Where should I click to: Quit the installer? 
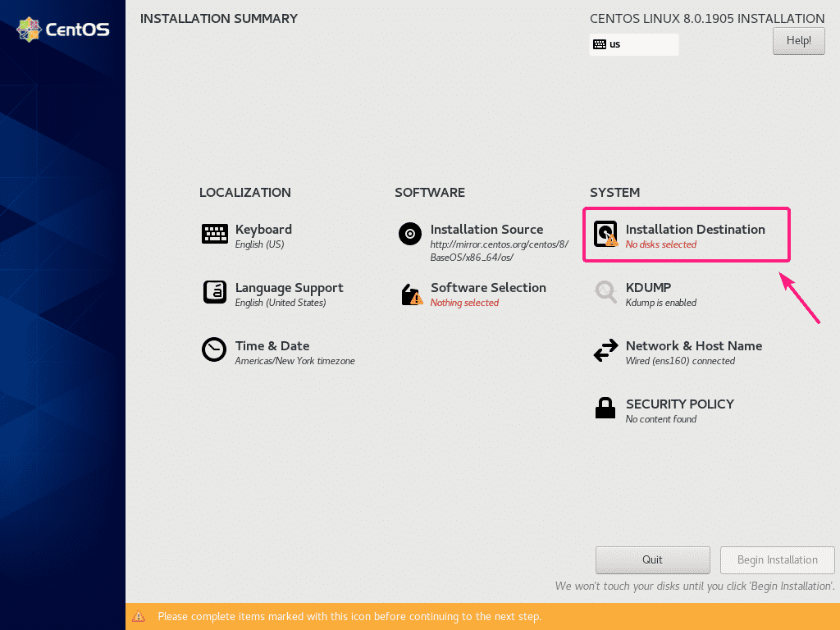tap(652, 559)
